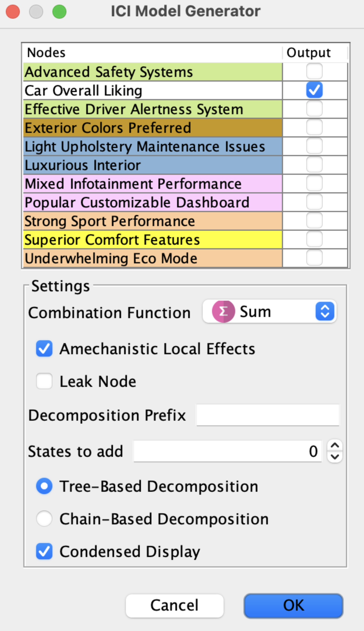The height and width of the screenshot is (631, 364).
Task: Toggle the Condensed Display checkbox
Action: (x=44, y=551)
